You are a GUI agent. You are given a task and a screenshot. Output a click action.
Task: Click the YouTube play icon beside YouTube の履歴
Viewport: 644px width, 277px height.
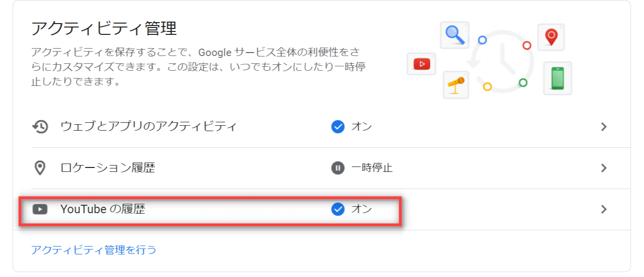[x=40, y=209]
